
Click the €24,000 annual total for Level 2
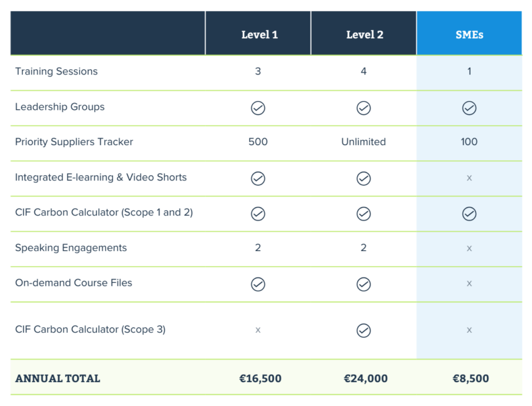pyautogui.click(x=365, y=378)
